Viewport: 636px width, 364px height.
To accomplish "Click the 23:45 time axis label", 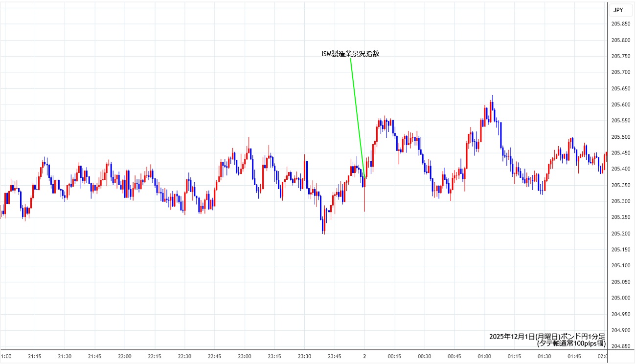I will coord(334,357).
